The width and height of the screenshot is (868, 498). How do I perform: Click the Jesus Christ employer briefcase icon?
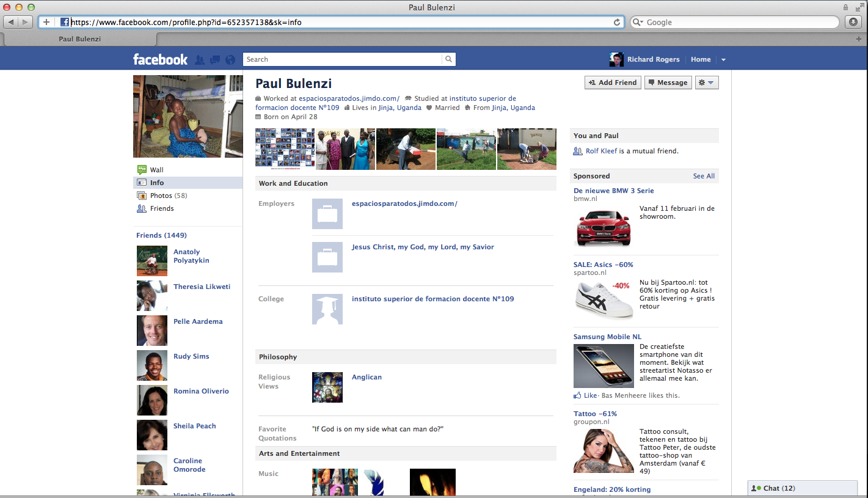[327, 257]
